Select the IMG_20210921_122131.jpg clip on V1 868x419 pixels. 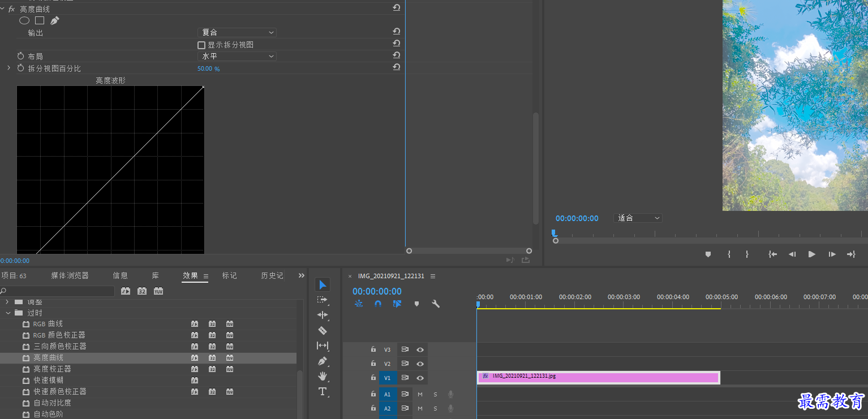599,377
